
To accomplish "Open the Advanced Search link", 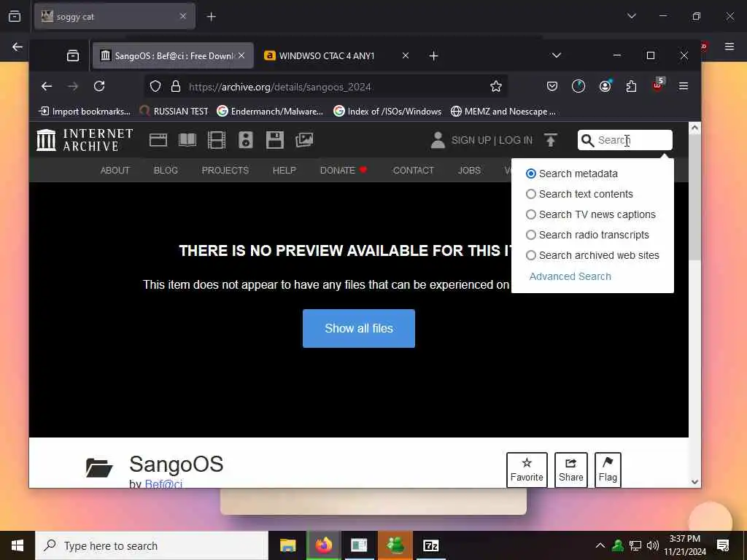I will [570, 276].
